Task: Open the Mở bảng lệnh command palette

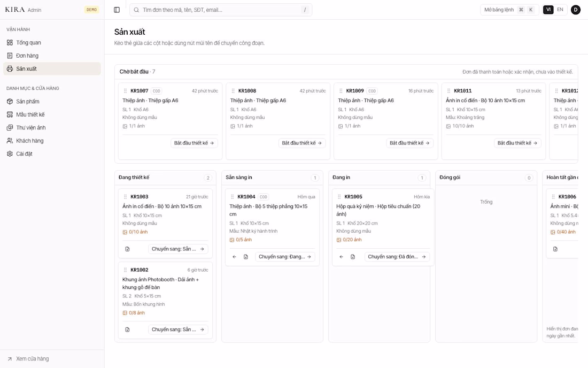Action: coord(509,10)
